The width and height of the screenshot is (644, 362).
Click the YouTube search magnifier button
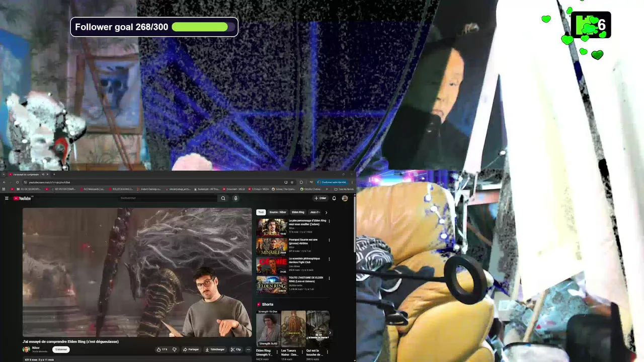[x=223, y=198]
